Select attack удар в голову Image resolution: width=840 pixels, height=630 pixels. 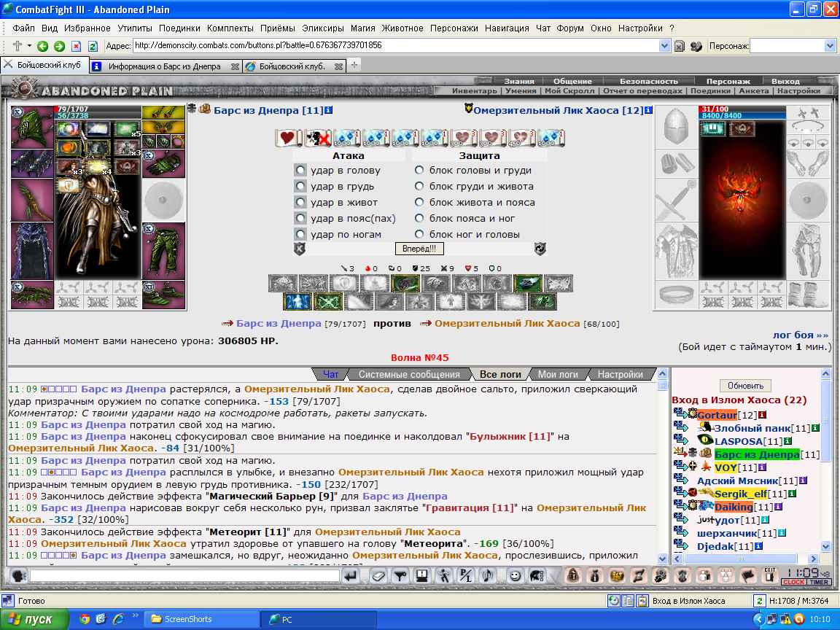pos(300,171)
